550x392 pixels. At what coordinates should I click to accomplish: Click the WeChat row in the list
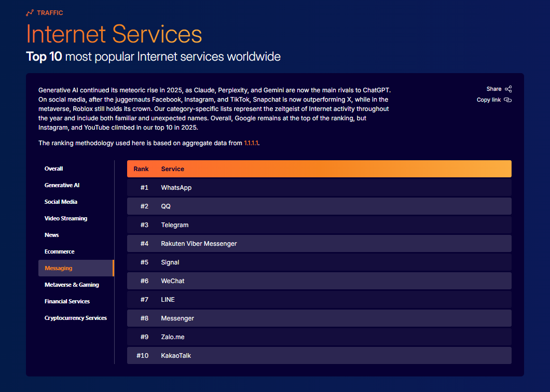point(319,281)
